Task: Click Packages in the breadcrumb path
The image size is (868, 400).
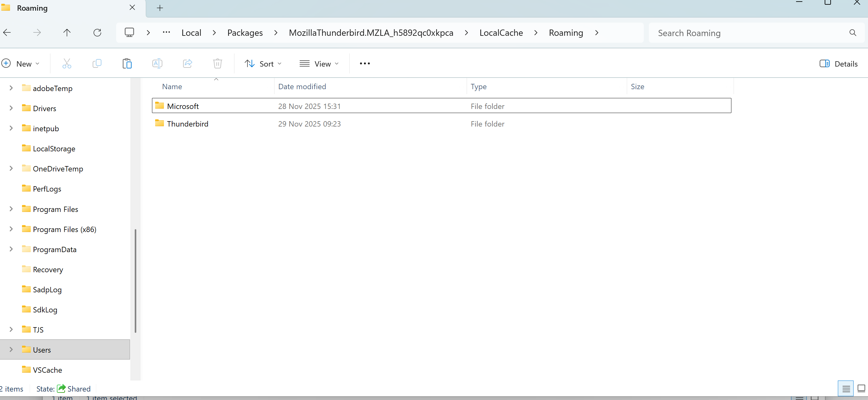Action: click(245, 33)
